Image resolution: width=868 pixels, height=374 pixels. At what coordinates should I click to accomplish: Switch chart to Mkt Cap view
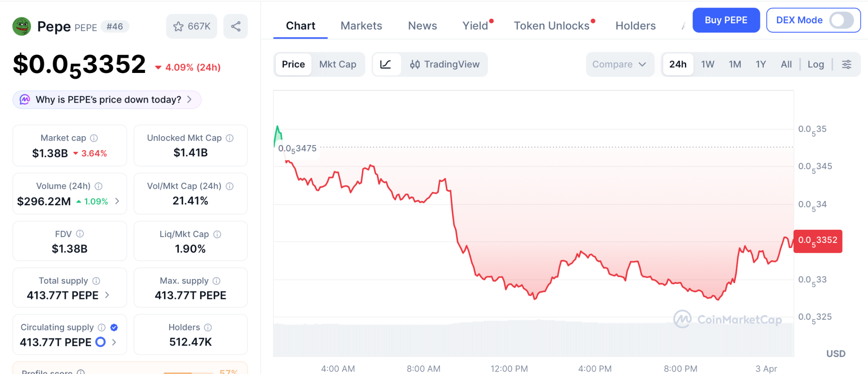[x=337, y=64]
